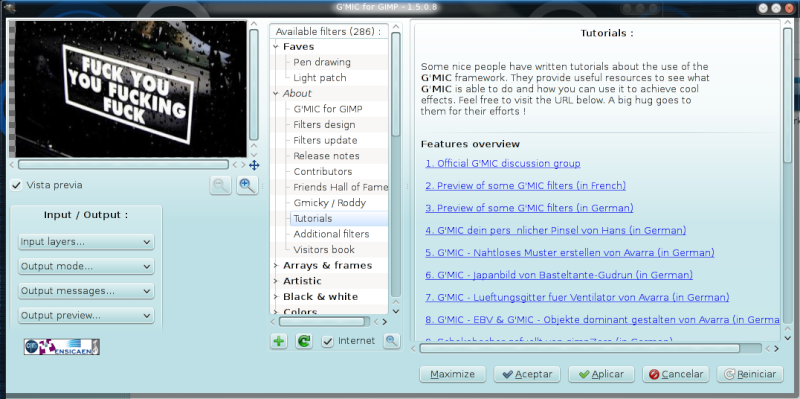Toggle the Vista previa checkbox
The height and width of the screenshot is (399, 800).
pos(16,185)
